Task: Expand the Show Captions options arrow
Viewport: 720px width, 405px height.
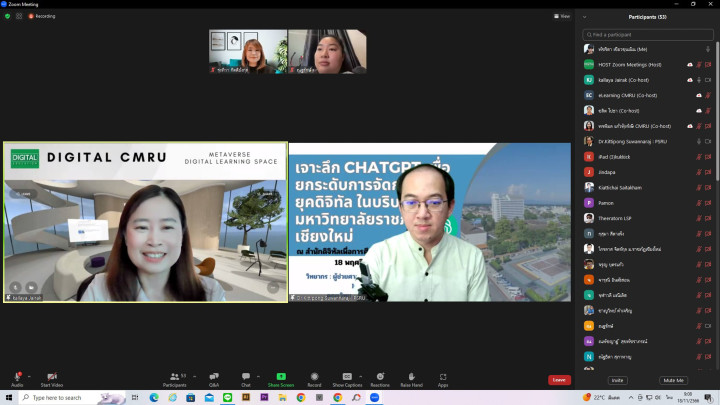Action: pyautogui.click(x=360, y=377)
